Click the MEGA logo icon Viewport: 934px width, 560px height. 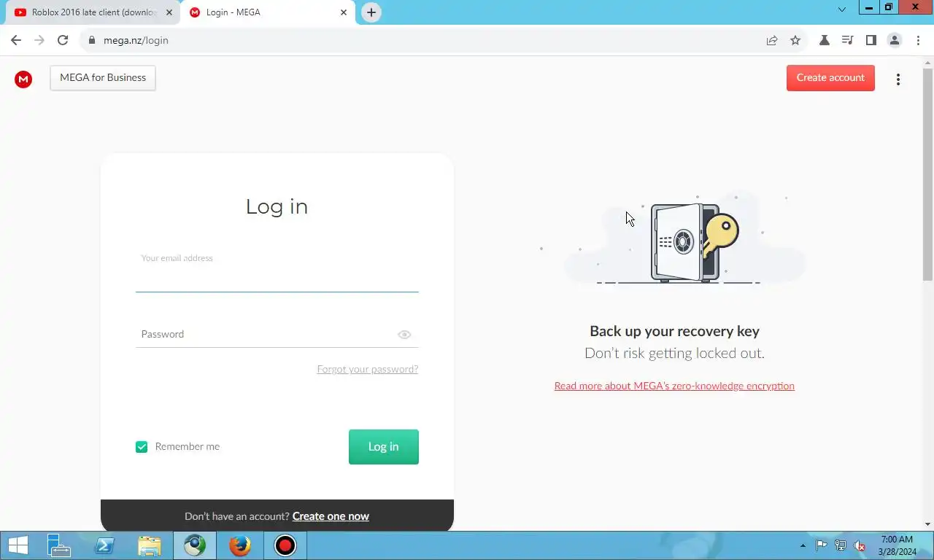tap(23, 79)
